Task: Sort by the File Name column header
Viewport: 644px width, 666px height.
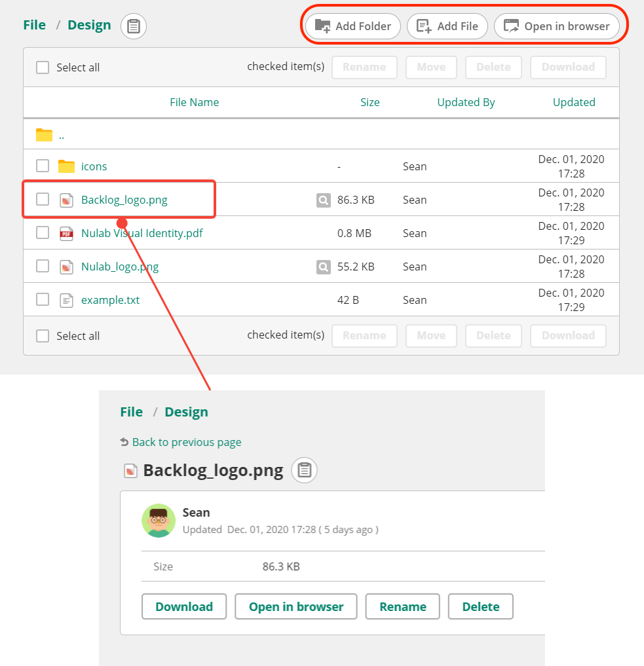Action: coord(194,102)
